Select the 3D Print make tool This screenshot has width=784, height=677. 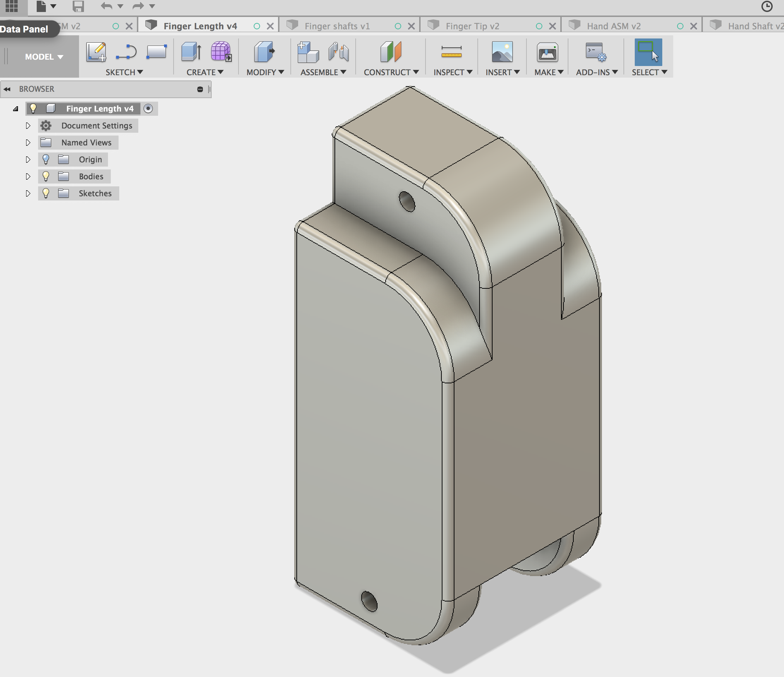547,52
